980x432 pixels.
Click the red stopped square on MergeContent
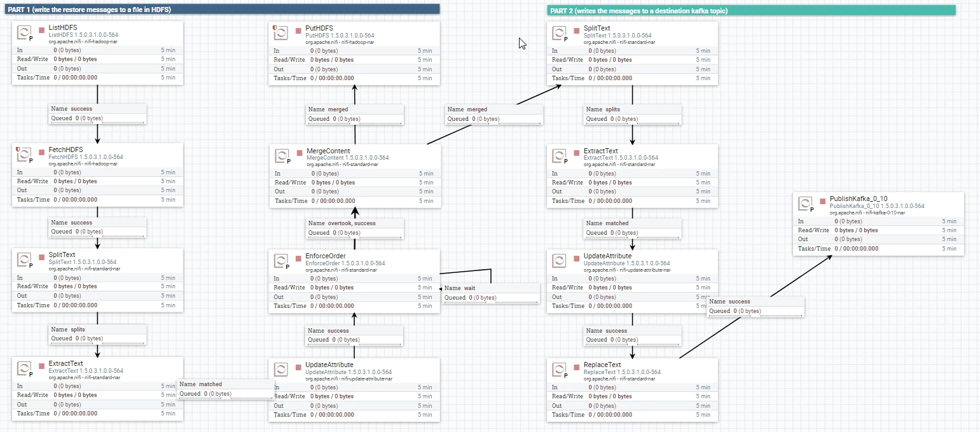[x=300, y=153]
